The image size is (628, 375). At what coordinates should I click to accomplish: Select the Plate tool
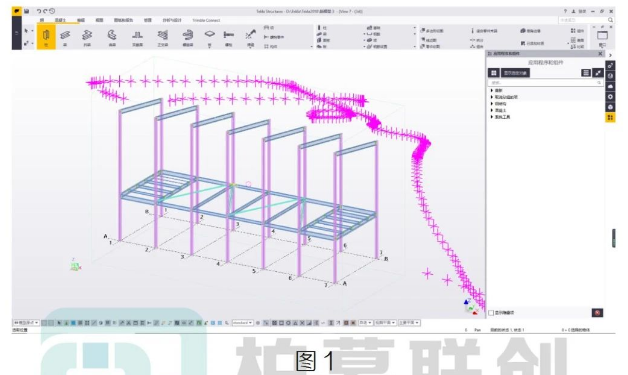209,37
